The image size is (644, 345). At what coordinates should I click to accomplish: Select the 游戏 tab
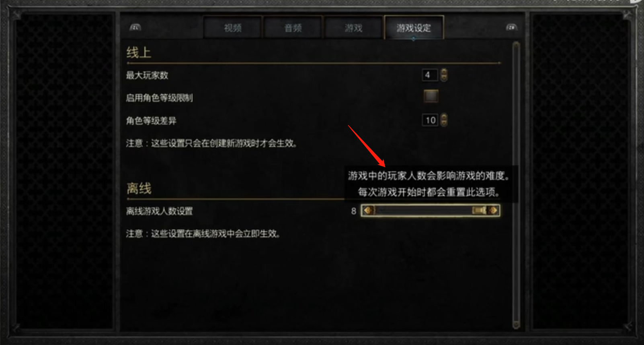coord(353,28)
